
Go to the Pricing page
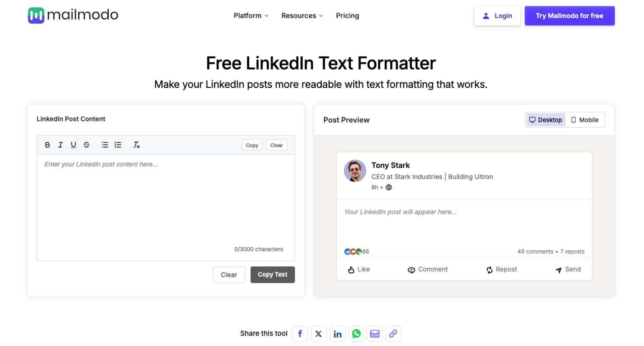[347, 16]
